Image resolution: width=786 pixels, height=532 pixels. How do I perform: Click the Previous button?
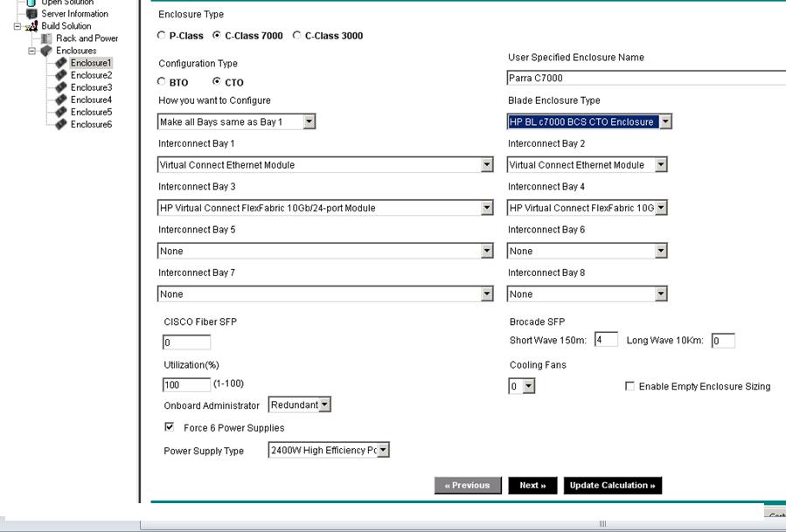(468, 486)
